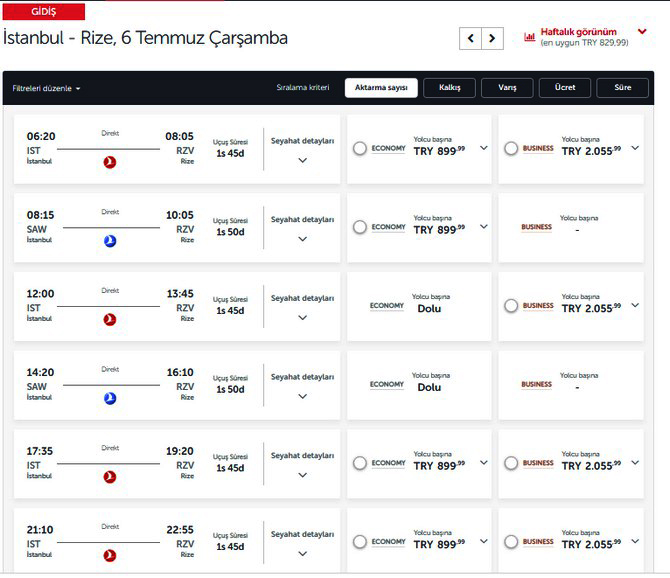
Task: Sort flights by Ücret
Action: pos(565,88)
